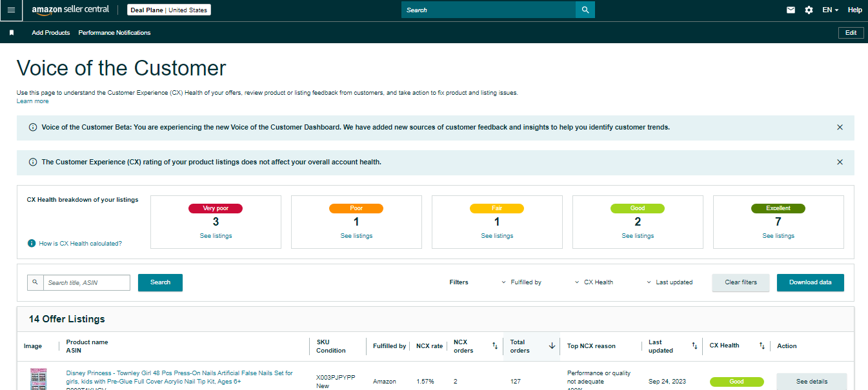The image size is (868, 390).
Task: Click the Edit button in the sub-header
Action: (x=851, y=33)
